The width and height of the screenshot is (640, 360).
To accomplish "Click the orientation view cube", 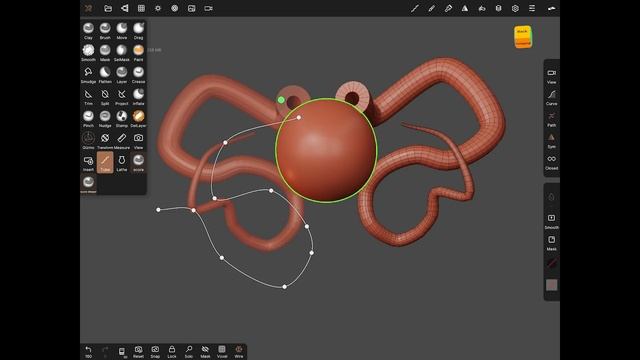I will pyautogui.click(x=523, y=37).
